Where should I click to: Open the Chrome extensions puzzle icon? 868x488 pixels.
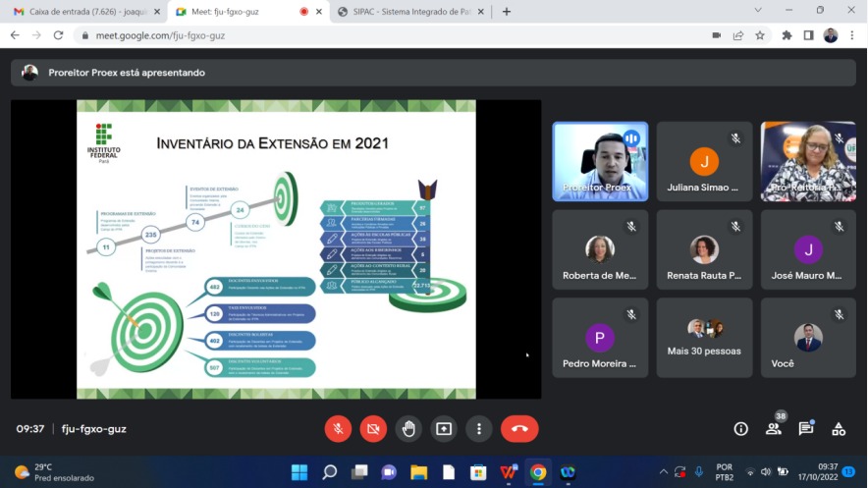(x=787, y=35)
